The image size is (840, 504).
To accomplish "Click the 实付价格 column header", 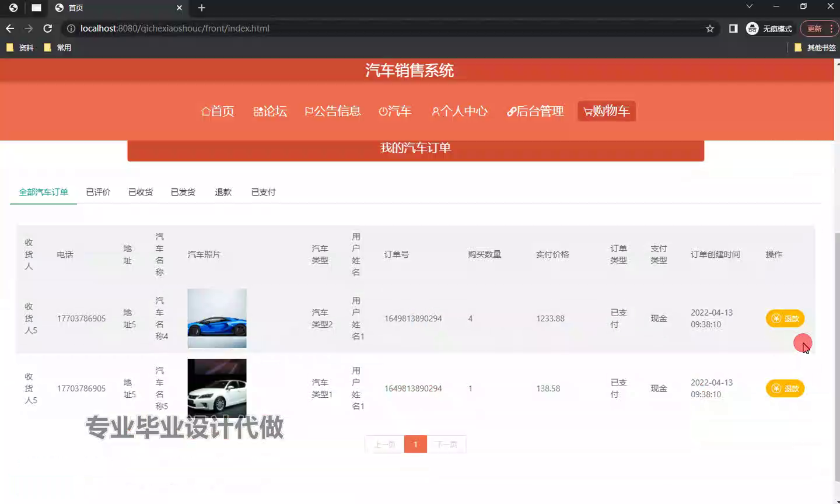I will tap(552, 254).
